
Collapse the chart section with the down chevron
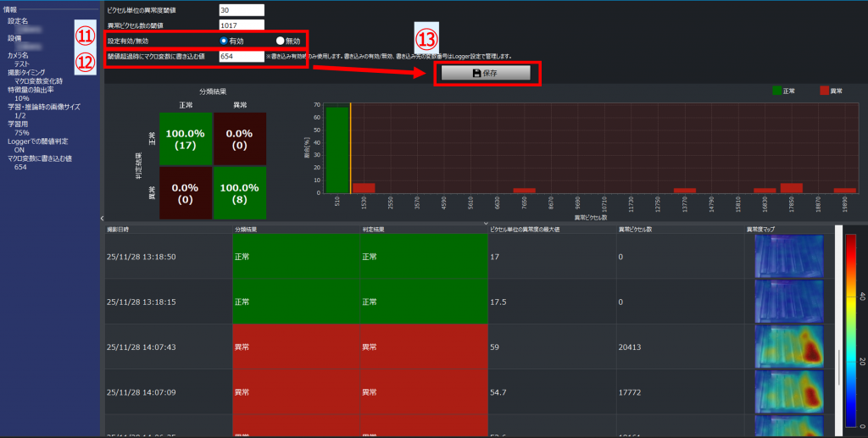pyautogui.click(x=486, y=224)
